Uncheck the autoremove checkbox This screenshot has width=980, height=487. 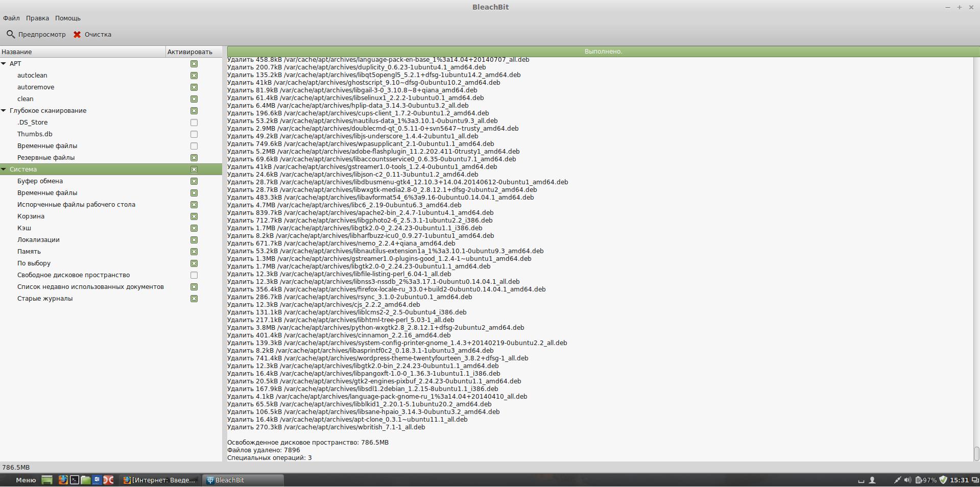[x=194, y=87]
